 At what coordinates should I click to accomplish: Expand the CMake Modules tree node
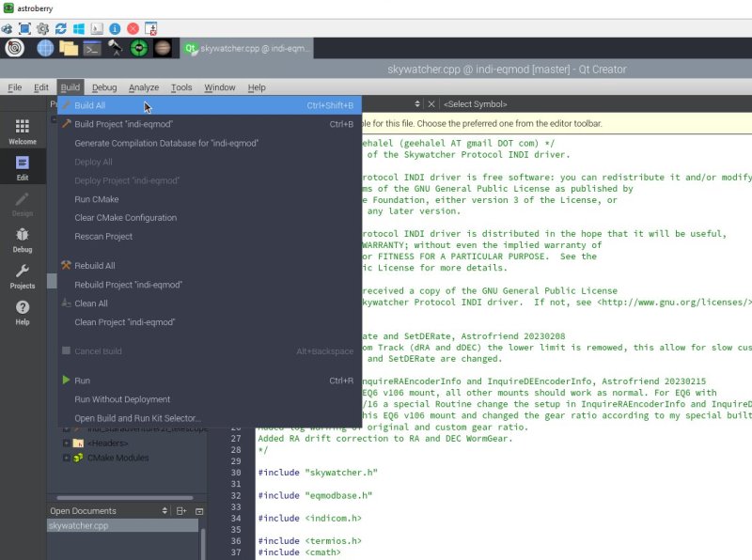coord(66,458)
